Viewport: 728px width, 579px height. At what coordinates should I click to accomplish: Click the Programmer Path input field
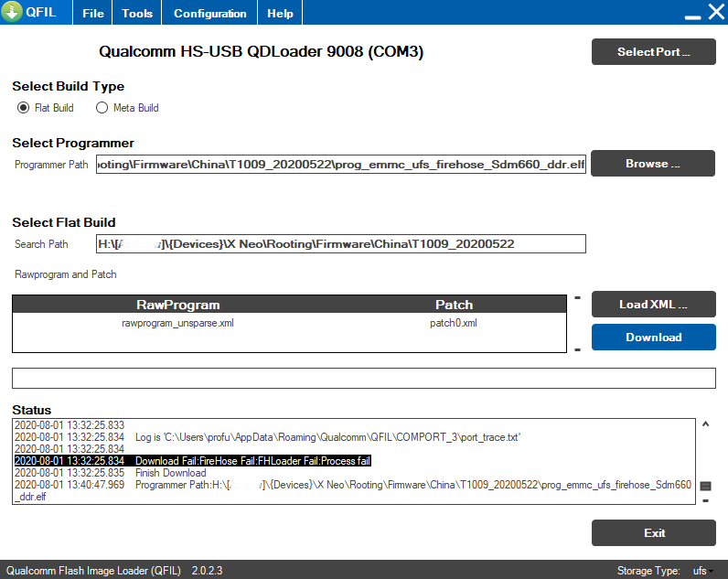click(x=340, y=165)
